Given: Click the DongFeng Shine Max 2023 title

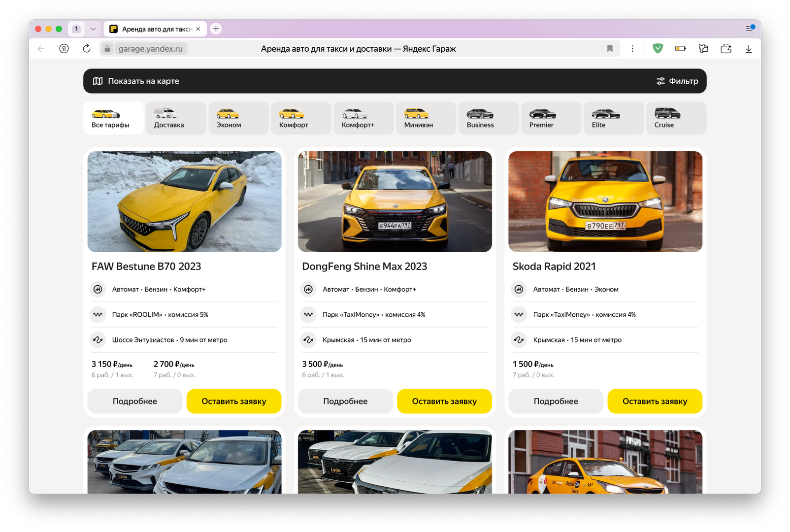Looking at the screenshot, I should pyautogui.click(x=364, y=266).
